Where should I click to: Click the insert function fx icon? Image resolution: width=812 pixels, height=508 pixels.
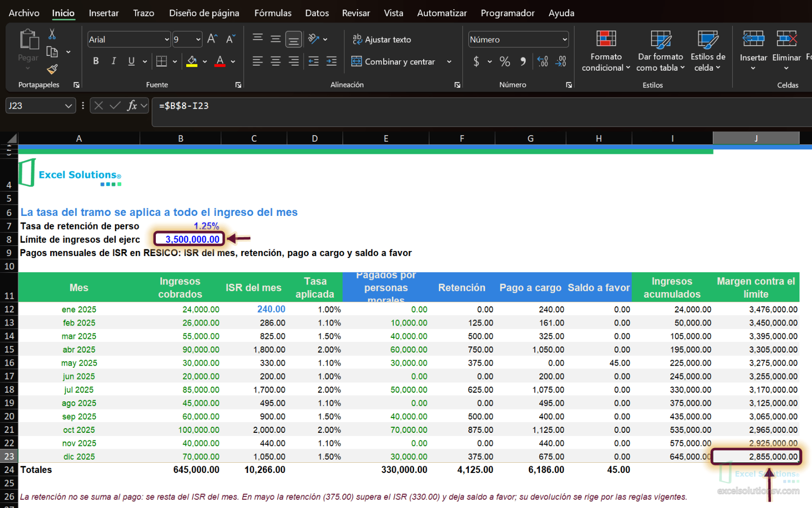[132, 106]
